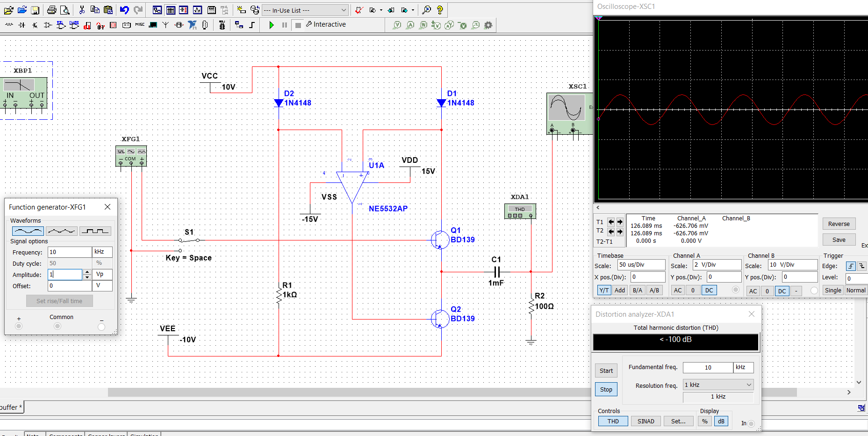Save the design with the floppy disk icon

(35, 10)
